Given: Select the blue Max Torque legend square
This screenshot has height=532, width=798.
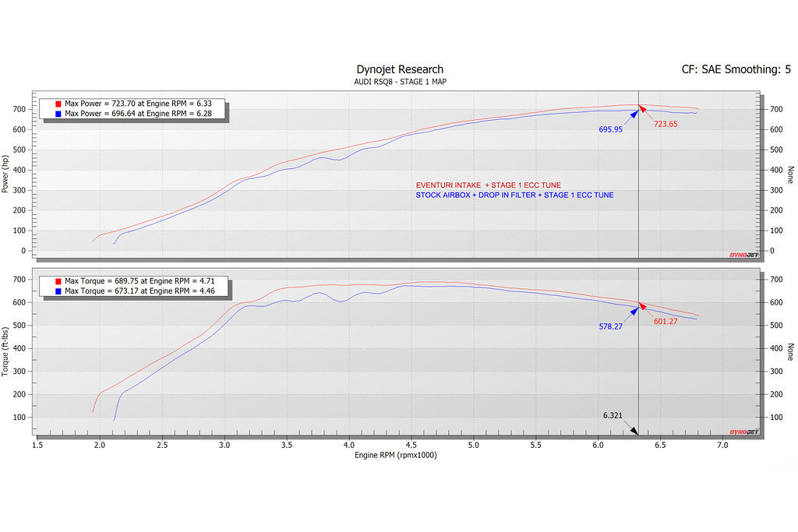Looking at the screenshot, I should (59, 291).
